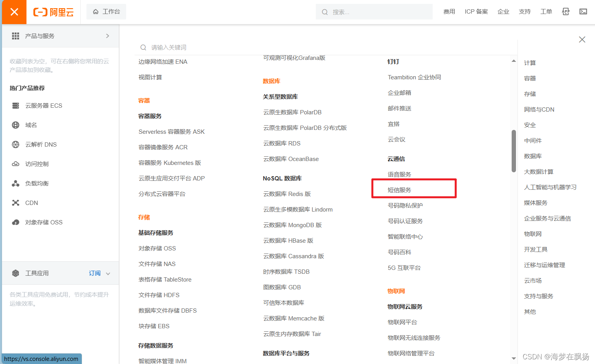Open the Alibaba Cloud logo homepage
The image size is (595, 364).
click(53, 12)
